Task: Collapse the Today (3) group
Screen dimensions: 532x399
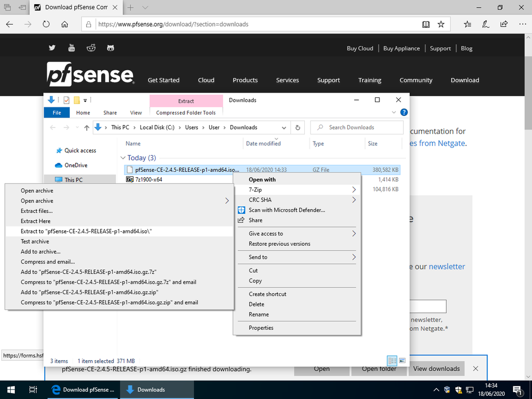Action: click(x=123, y=158)
